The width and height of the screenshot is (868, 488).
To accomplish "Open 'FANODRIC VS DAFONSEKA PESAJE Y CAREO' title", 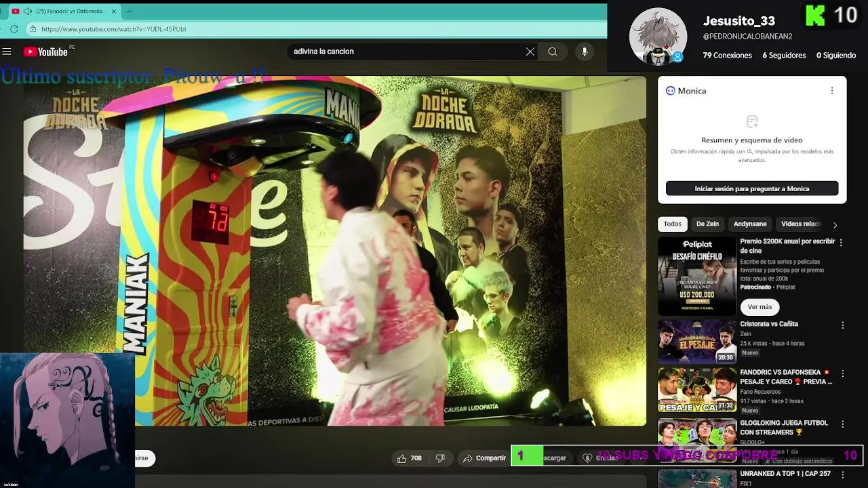I will pos(786,377).
